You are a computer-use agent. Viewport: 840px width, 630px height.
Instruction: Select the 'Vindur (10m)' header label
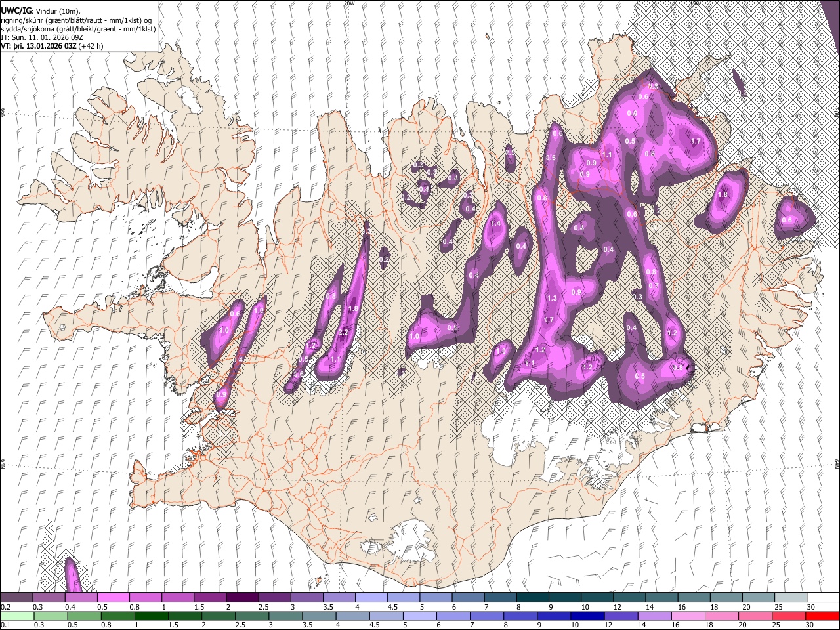click(58, 11)
